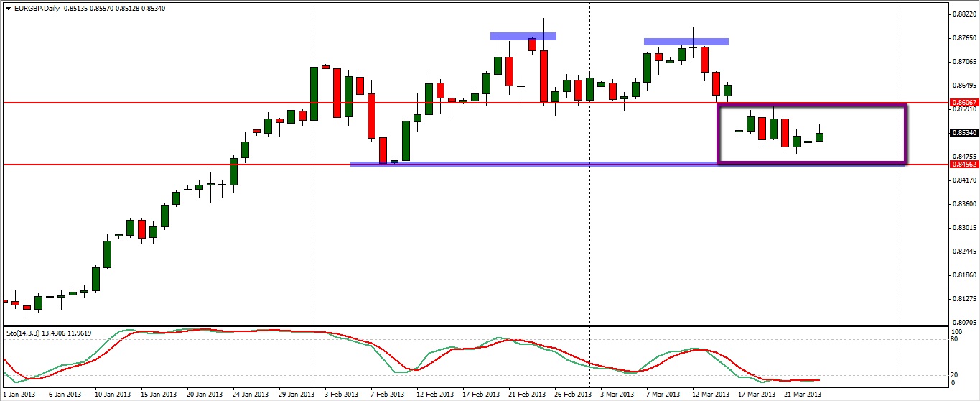This screenshot has height=401, width=980.
Task: Click the 15 Jan 2013 date label
Action: 159,395
